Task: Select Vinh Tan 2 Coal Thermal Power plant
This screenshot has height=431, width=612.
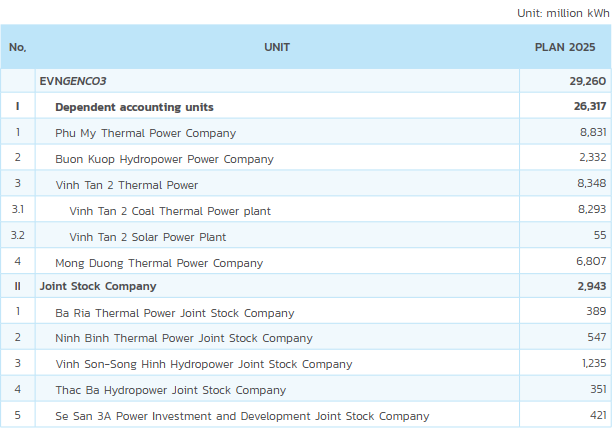Action: tap(170, 211)
